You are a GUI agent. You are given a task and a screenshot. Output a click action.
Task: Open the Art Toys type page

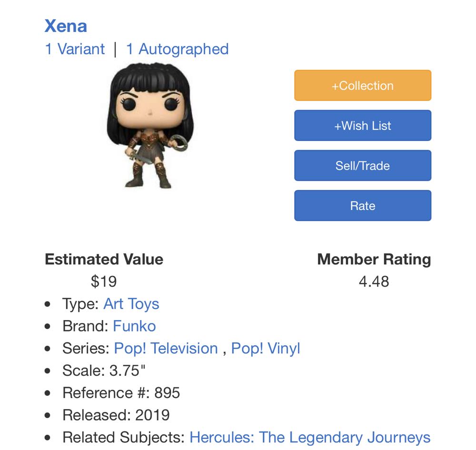[x=131, y=304]
